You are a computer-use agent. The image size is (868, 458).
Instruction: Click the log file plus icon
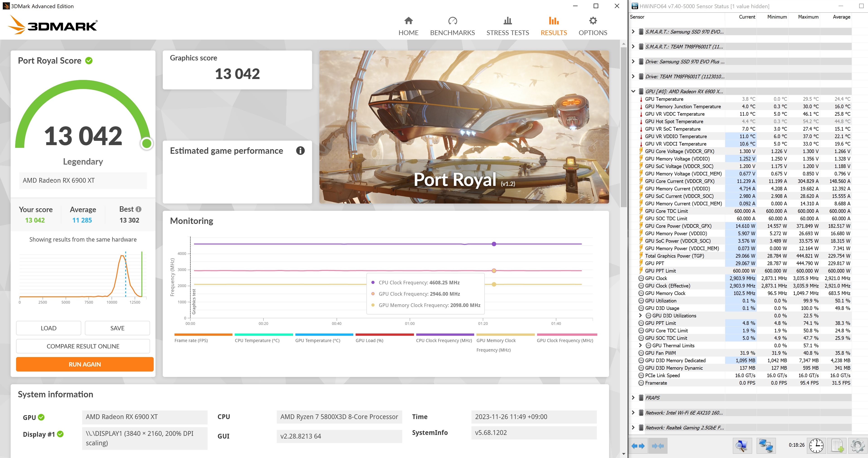pyautogui.click(x=837, y=446)
